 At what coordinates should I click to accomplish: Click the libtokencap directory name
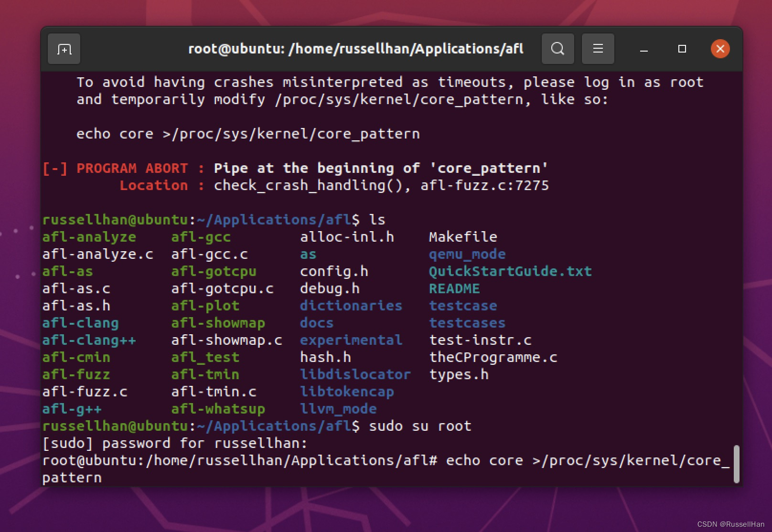click(x=347, y=392)
